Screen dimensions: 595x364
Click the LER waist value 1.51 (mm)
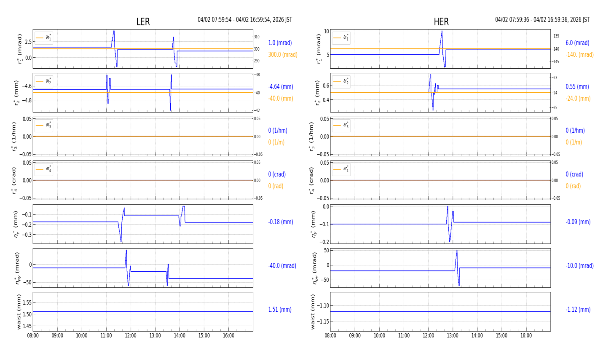[x=280, y=310]
